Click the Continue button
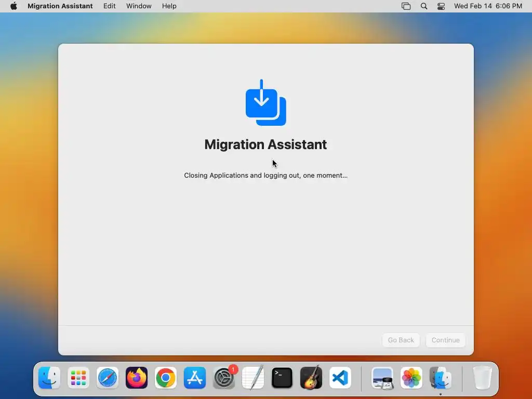 pyautogui.click(x=445, y=340)
